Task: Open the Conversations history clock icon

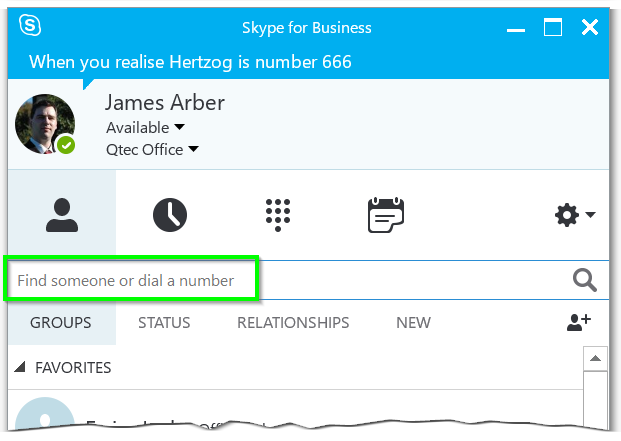Action: (170, 215)
